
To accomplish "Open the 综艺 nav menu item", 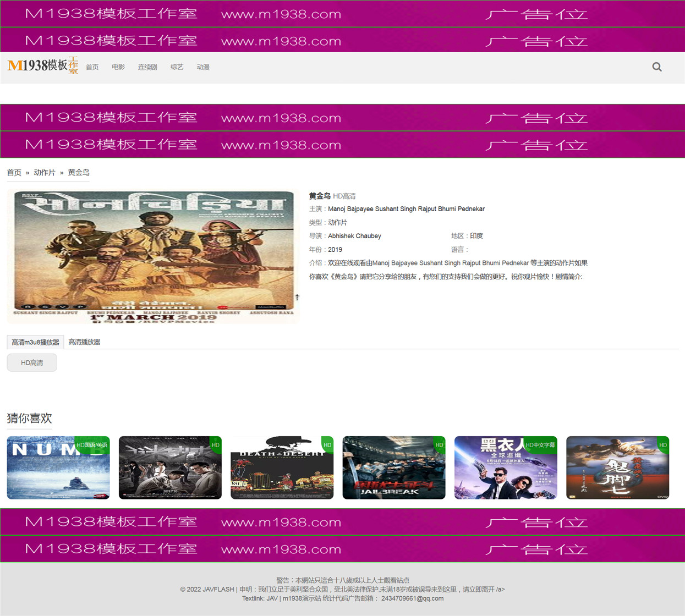I will [x=177, y=67].
